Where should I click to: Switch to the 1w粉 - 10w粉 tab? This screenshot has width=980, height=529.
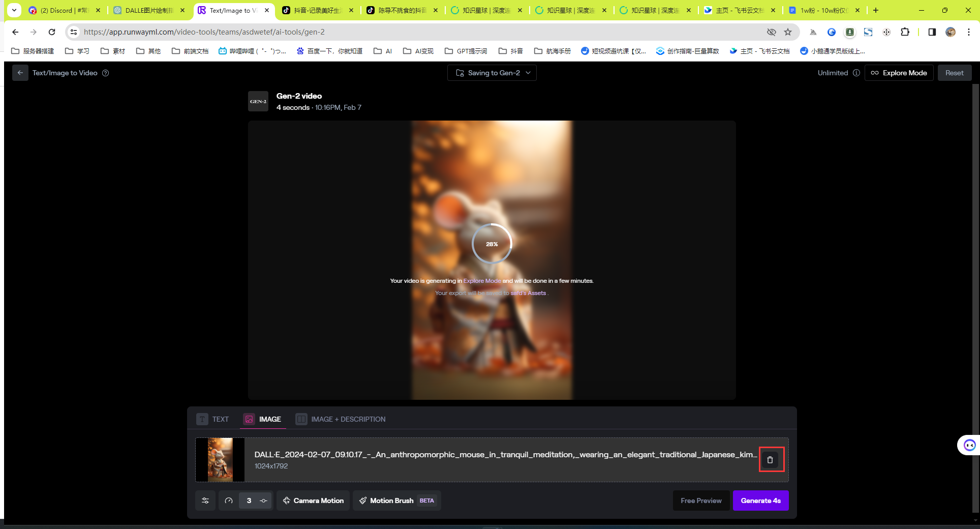(823, 10)
